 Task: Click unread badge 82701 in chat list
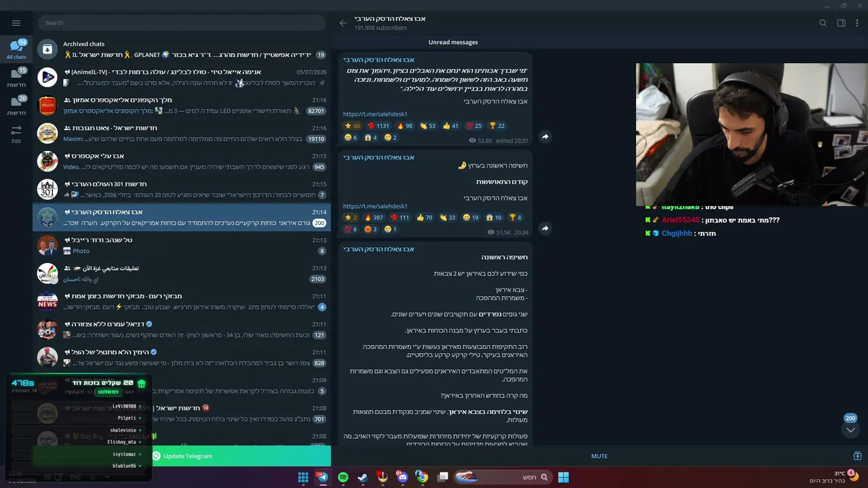coord(317,110)
